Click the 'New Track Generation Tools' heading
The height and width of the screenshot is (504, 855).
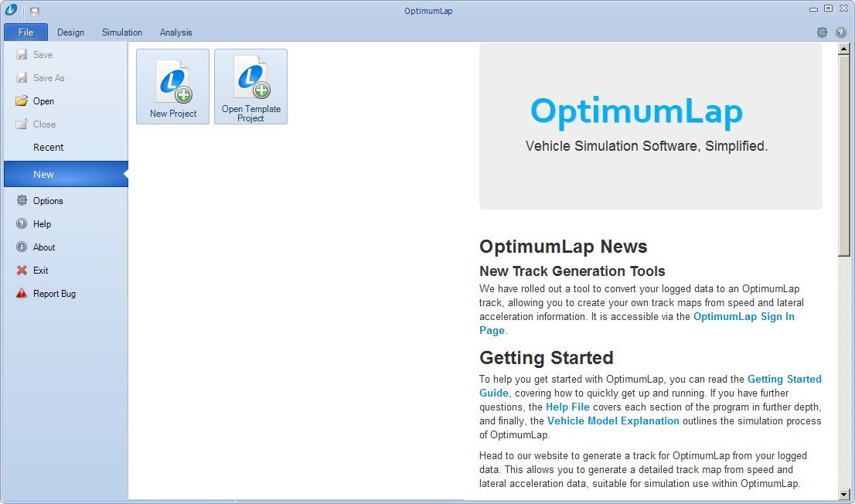572,271
